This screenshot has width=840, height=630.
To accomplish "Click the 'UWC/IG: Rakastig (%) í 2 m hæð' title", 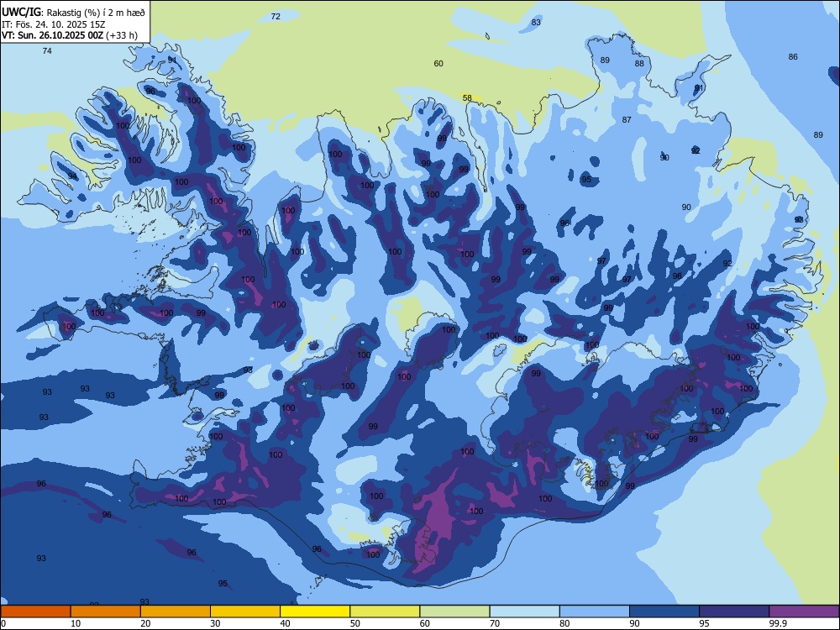I will (73, 12).
